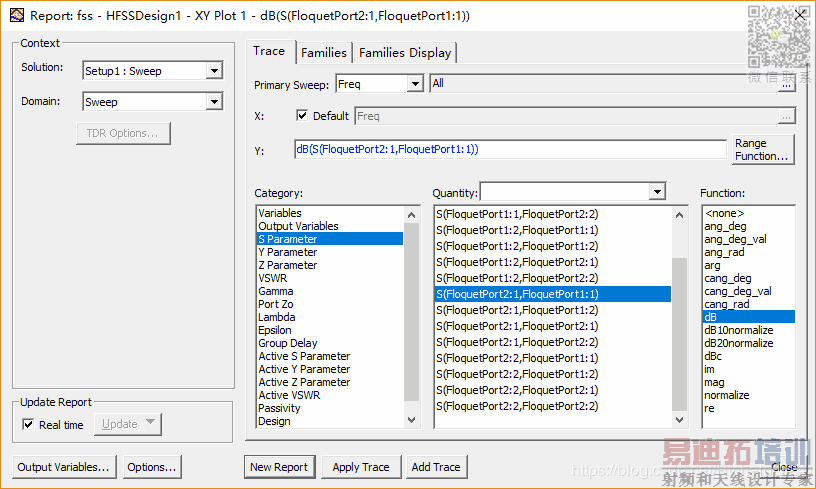816x489 pixels.
Task: Select Variables in Category list
Action: coord(279,213)
